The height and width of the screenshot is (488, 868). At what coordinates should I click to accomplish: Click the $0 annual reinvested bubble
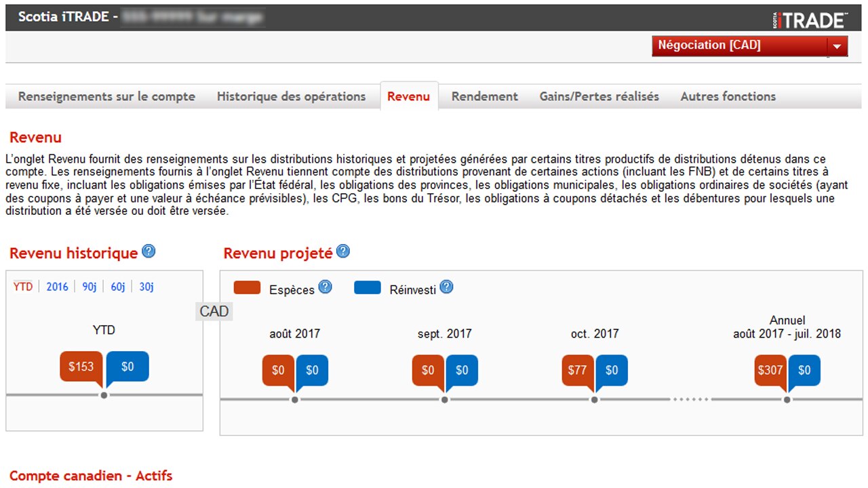click(804, 370)
